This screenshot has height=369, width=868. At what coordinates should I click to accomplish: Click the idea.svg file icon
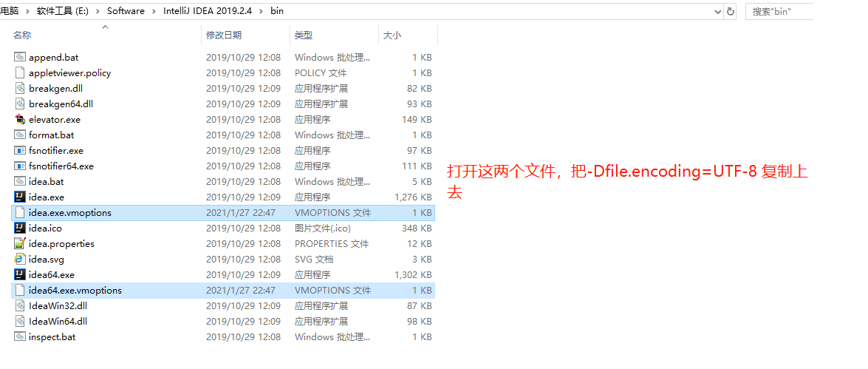click(20, 259)
